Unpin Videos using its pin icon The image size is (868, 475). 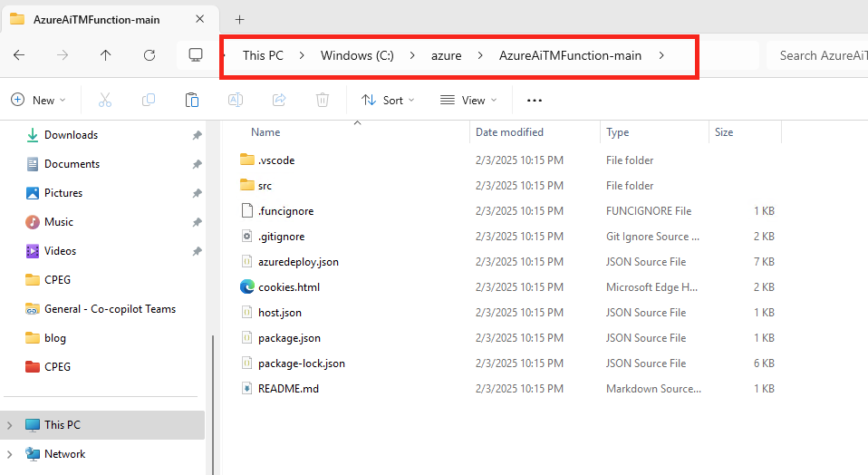coord(197,251)
